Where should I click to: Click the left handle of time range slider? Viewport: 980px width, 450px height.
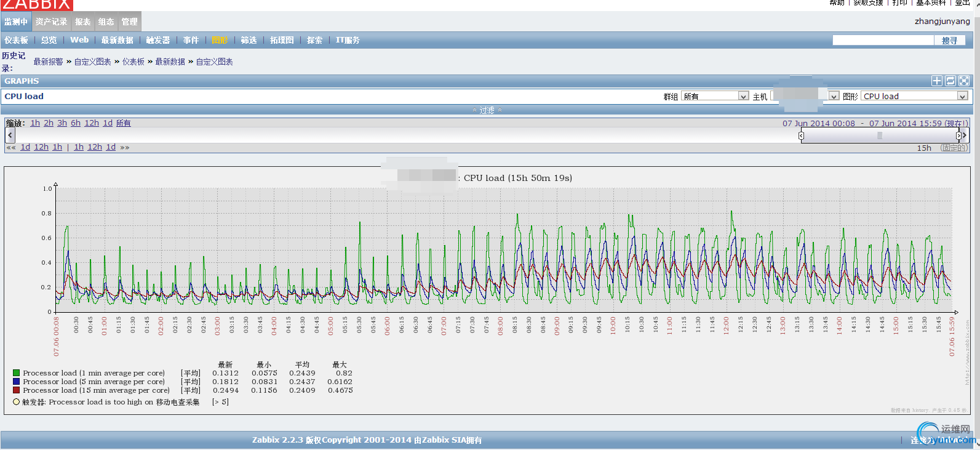[x=801, y=135]
